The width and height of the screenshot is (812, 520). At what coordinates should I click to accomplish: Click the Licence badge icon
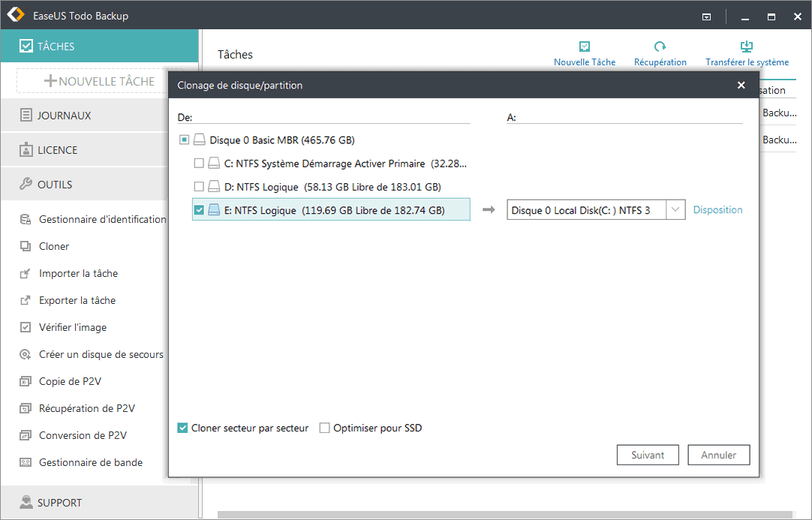[26, 149]
